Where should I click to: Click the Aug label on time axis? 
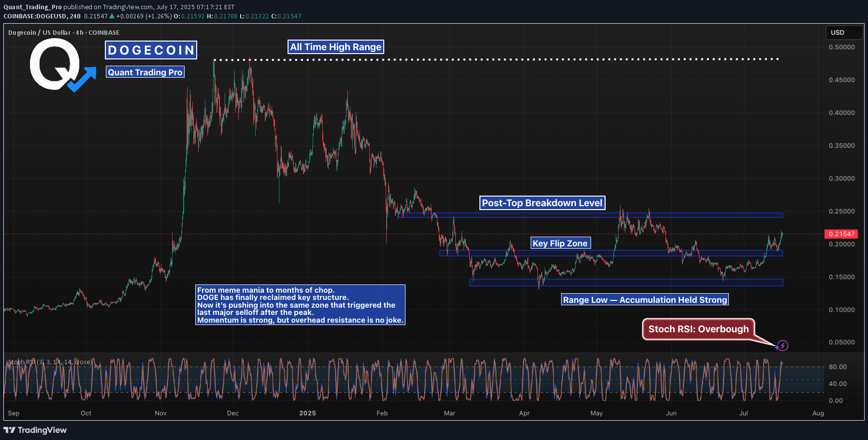(818, 413)
